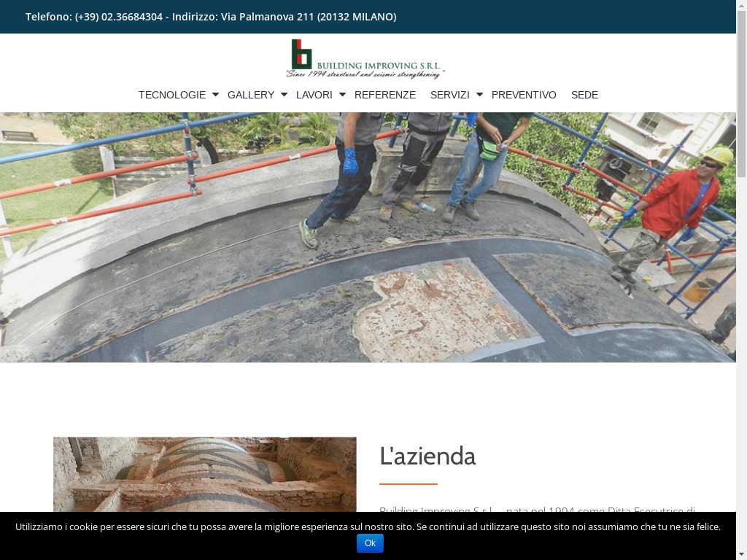This screenshot has width=747, height=560.
Task: Click the Building Improving S.R.L. logo
Action: point(365,58)
